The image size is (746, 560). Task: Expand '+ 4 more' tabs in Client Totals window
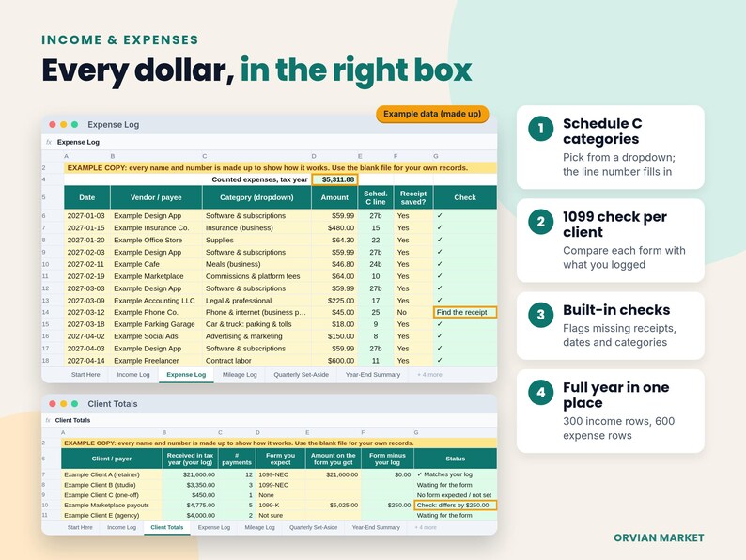click(426, 528)
